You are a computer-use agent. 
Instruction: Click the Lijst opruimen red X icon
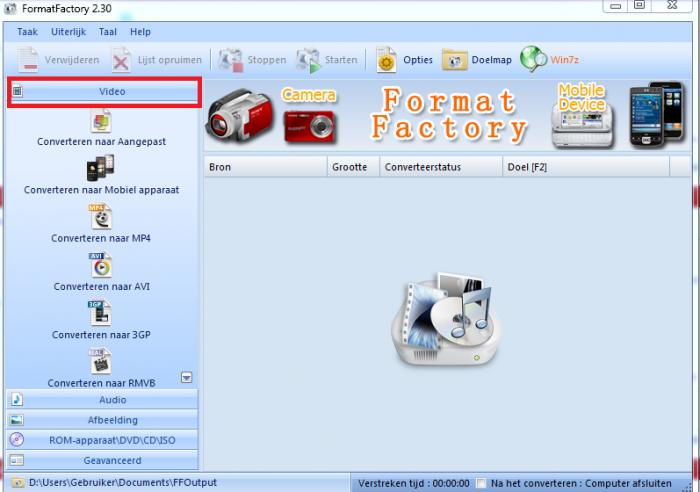(121, 60)
